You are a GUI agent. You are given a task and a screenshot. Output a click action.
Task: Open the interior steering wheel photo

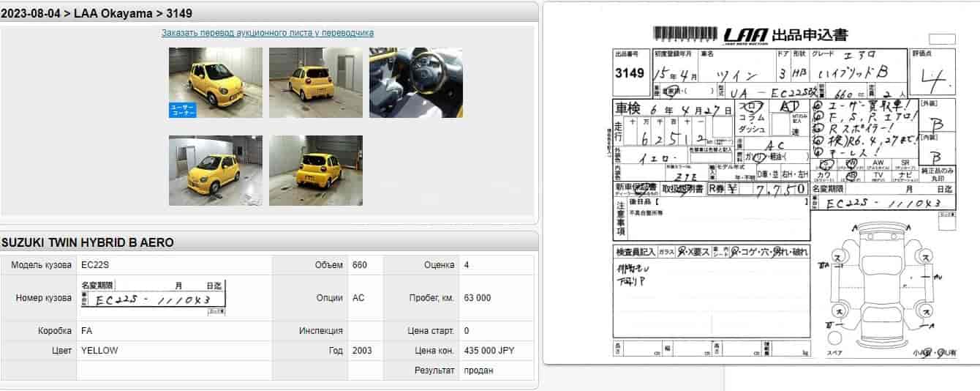point(416,83)
